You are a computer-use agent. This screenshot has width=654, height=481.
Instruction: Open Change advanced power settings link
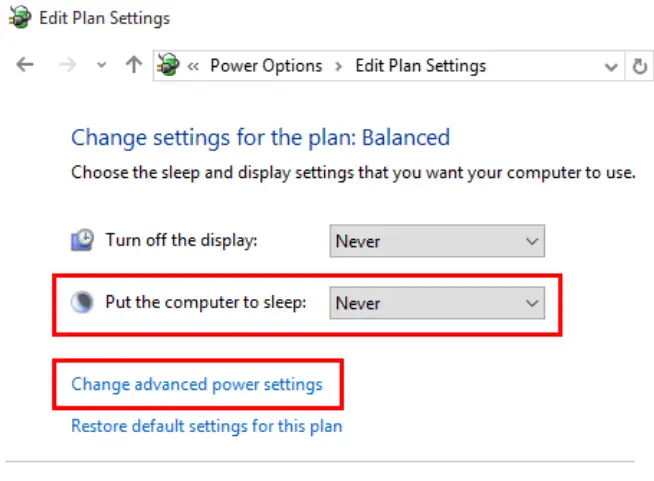click(x=197, y=384)
